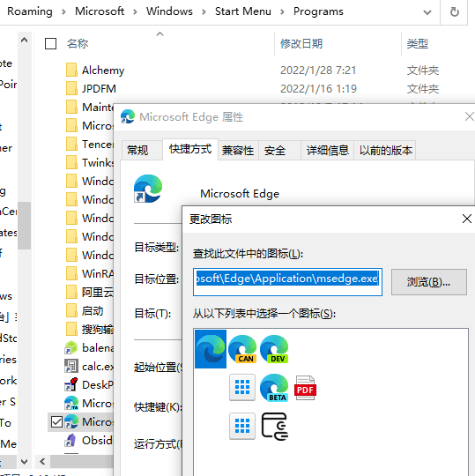Click the Mainte folder icon
Image resolution: width=475 pixels, height=476 pixels.
[71, 108]
